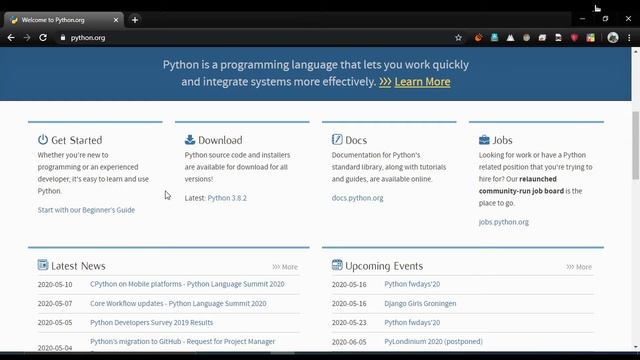640x360 pixels.
Task: Open Python's migration to GitHub news item
Action: point(182,341)
